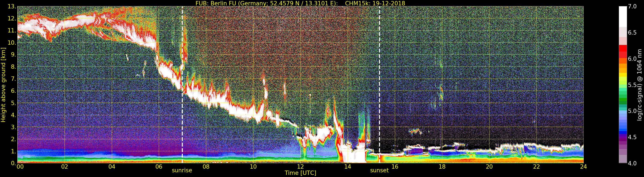The image size is (644, 177).
Task: Click the time axis tick label 04
Action: click(x=112, y=167)
